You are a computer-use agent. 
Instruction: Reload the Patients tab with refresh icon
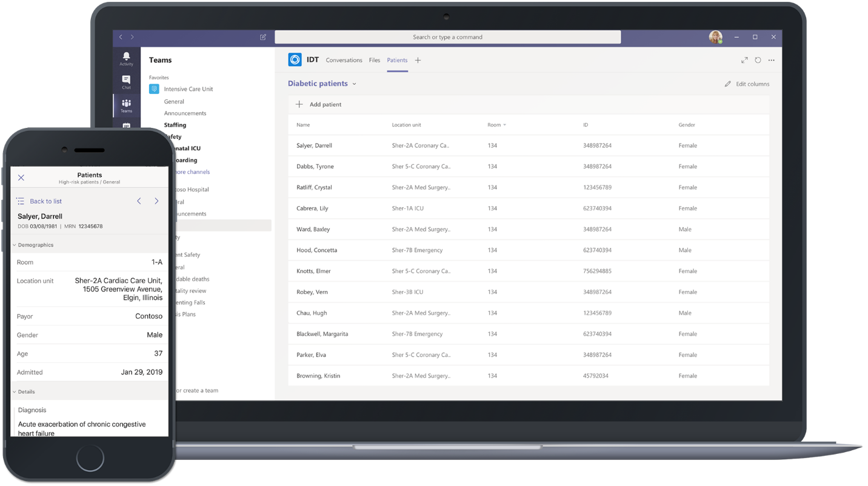tap(758, 60)
